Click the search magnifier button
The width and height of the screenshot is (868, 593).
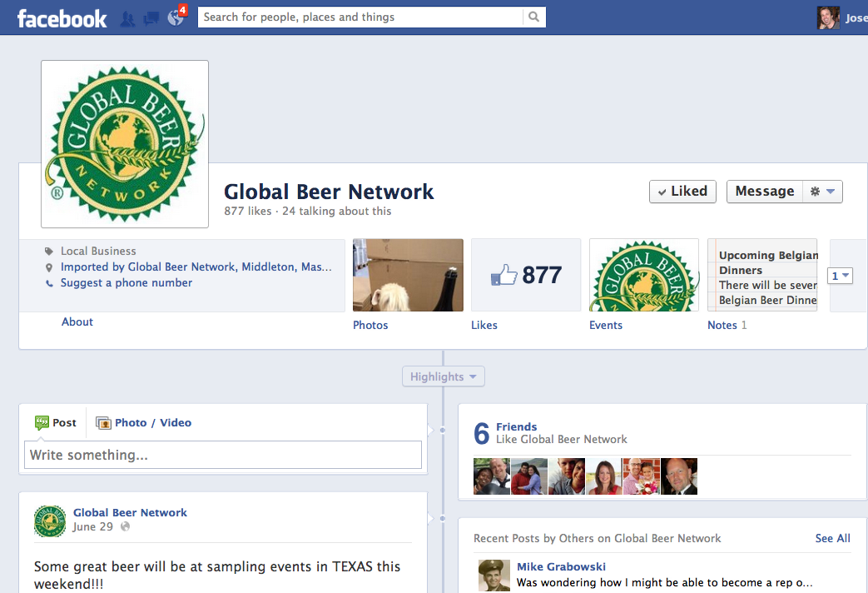pyautogui.click(x=533, y=17)
